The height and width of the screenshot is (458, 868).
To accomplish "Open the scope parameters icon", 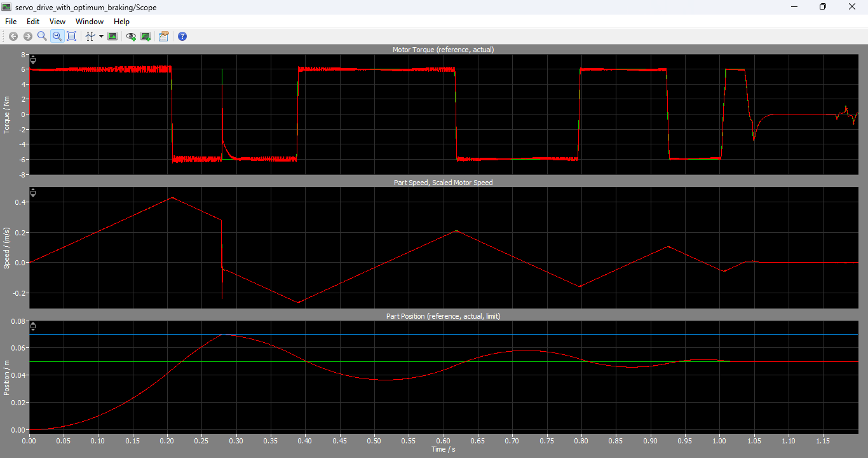I will (x=163, y=36).
